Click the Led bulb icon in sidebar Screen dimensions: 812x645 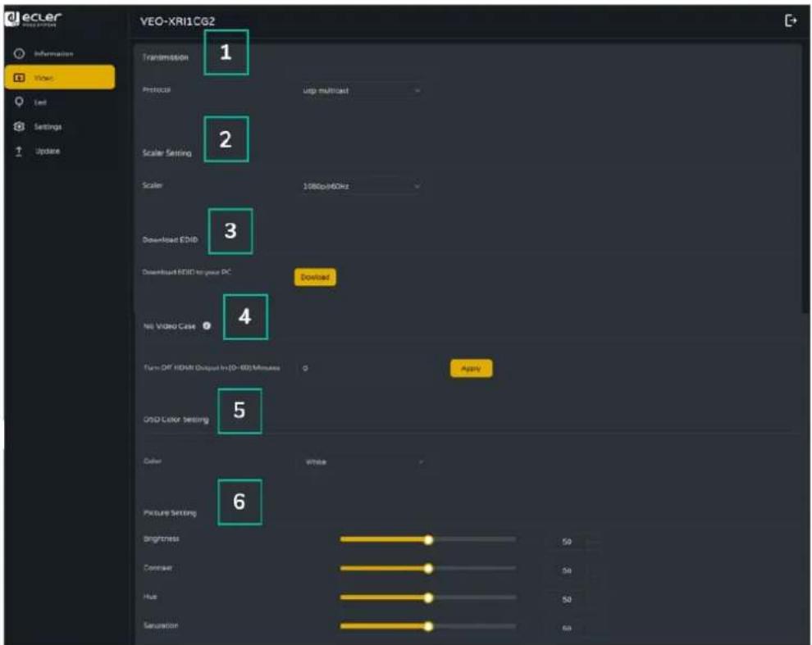19,102
